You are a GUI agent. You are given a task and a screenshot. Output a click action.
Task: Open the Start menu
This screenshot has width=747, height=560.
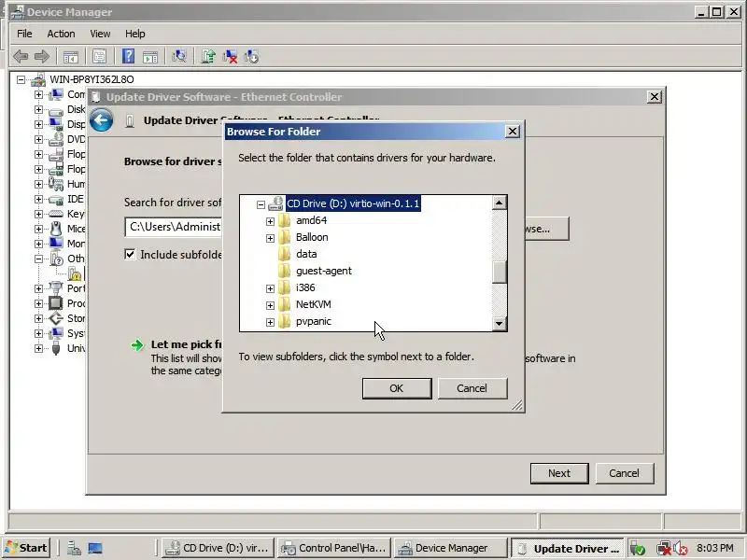point(27,548)
